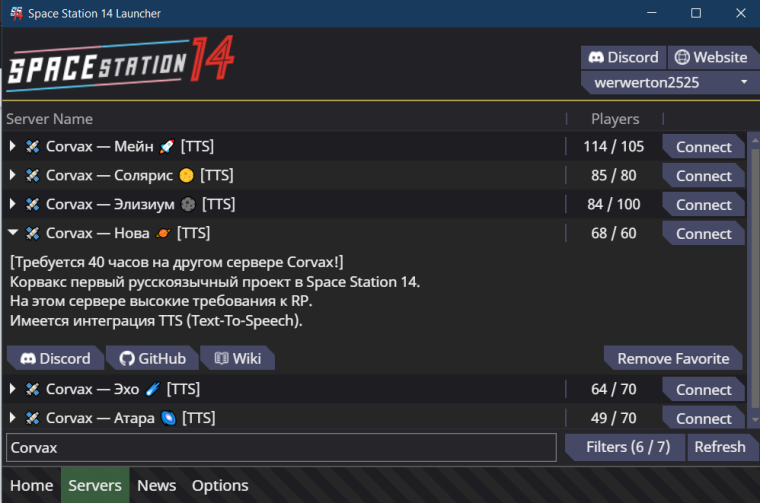Open the Nova server's GitHub link

tap(152, 359)
